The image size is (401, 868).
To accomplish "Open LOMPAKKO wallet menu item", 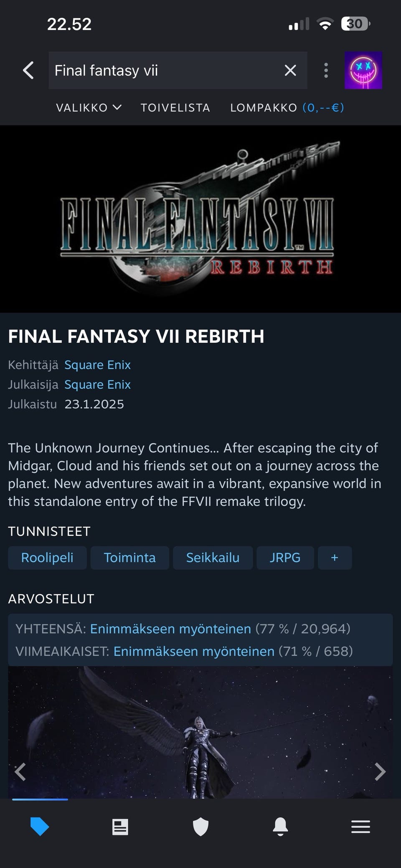I will [287, 108].
